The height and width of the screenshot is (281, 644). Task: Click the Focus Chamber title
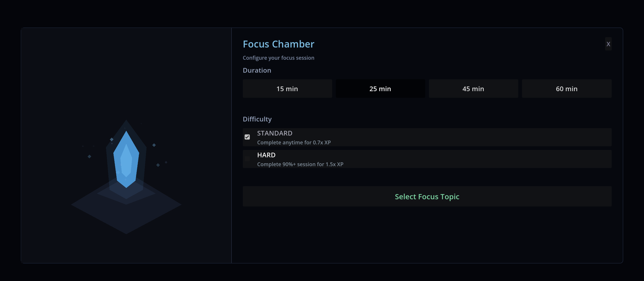[278, 44]
